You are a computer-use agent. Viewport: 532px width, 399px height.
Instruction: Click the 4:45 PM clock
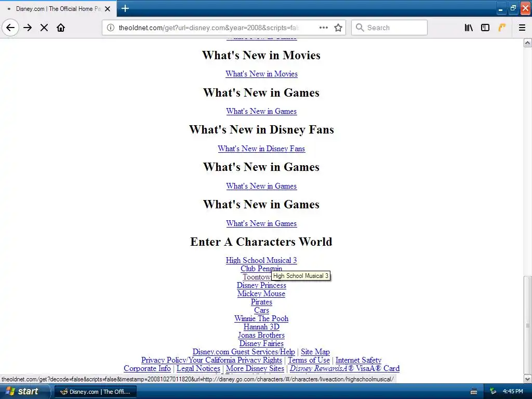pos(513,392)
